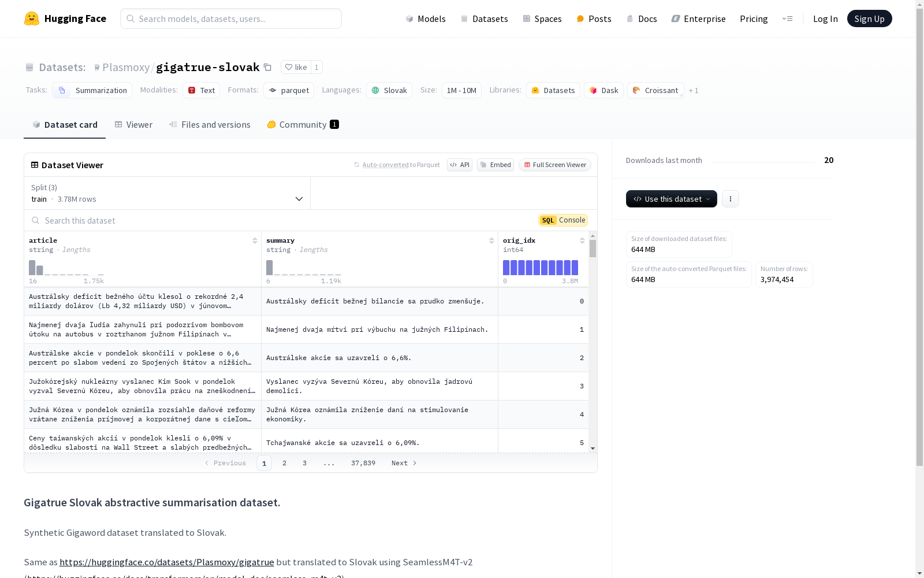Open the extra navigation menu icon
Image resolution: width=924 pixels, height=578 pixels.
pyautogui.click(x=787, y=18)
